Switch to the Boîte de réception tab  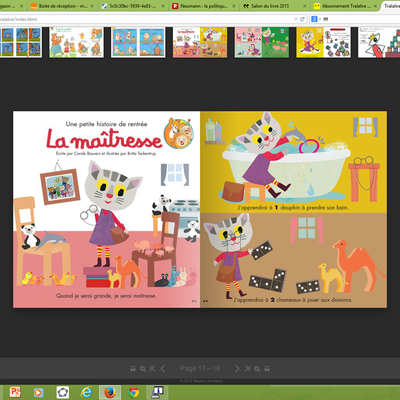(62, 6)
